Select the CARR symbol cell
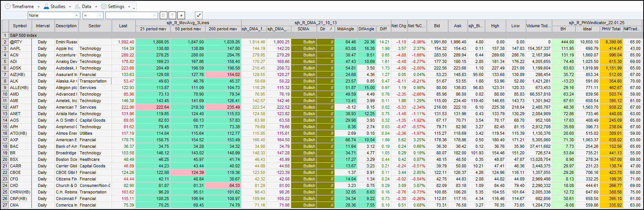The image size is (644, 210). pos(20,166)
